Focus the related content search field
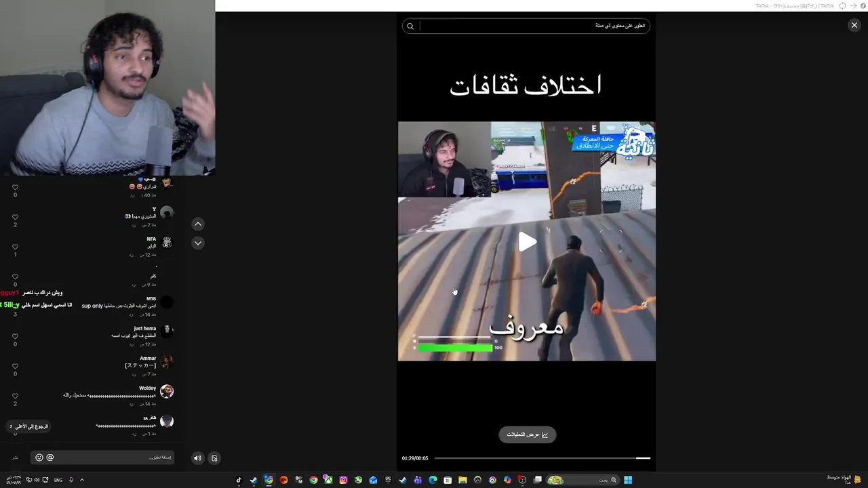Viewport: 868px width, 488px height. coord(526,26)
